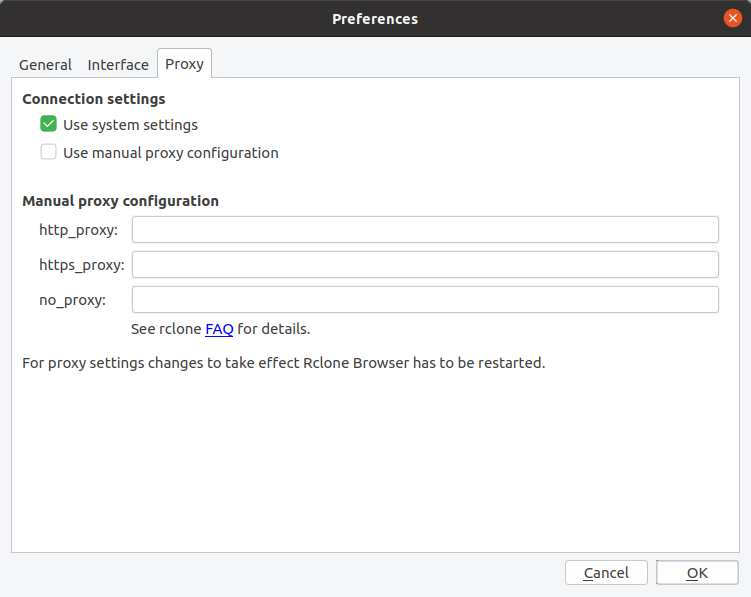Close the Preferences dialog with the X

[732, 18]
